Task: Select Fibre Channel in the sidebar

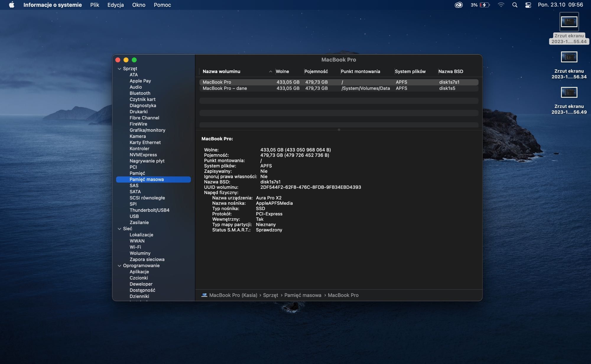Action: point(144,118)
